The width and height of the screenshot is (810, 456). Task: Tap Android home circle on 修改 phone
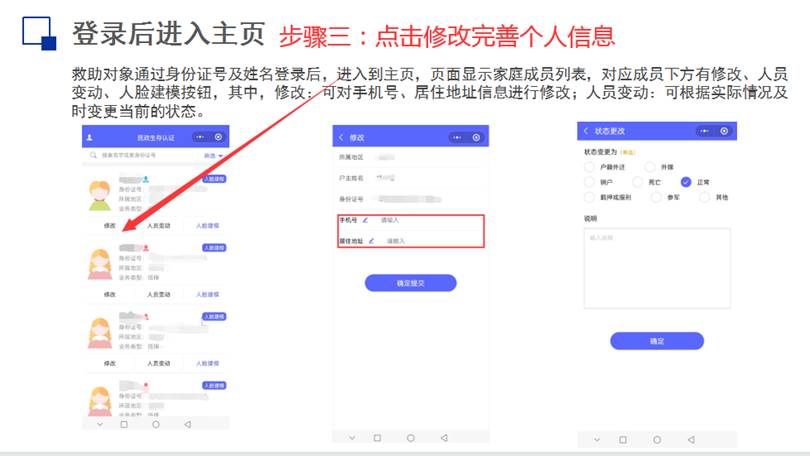tap(410, 437)
